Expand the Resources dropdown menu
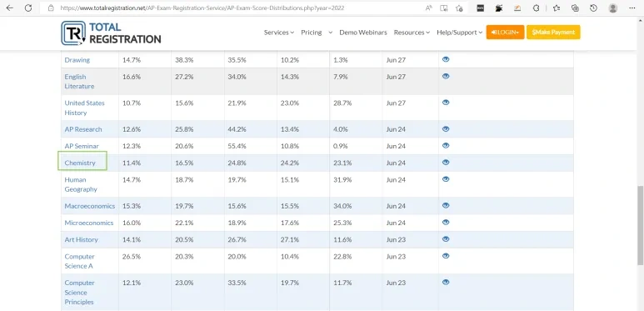This screenshot has height=311, width=644. point(412,33)
